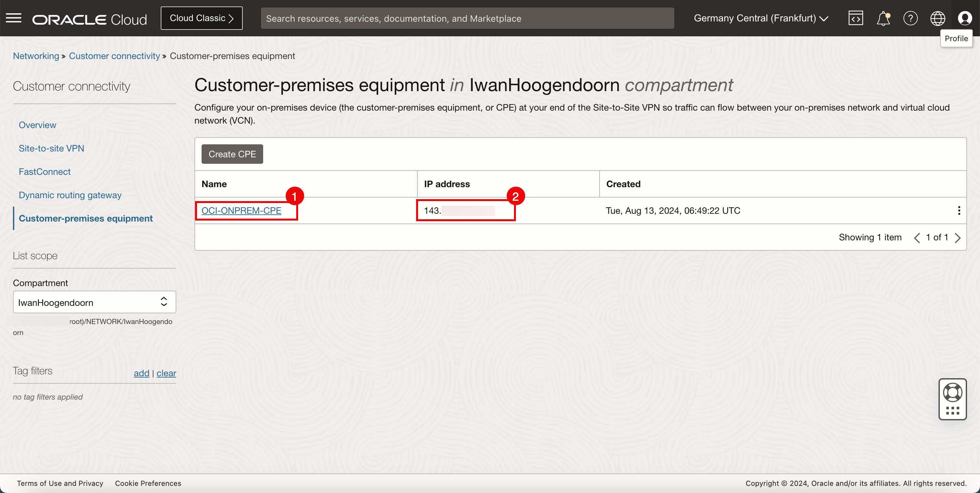This screenshot has height=493, width=980.
Task: Select FastConnect in the sidebar
Action: point(44,172)
